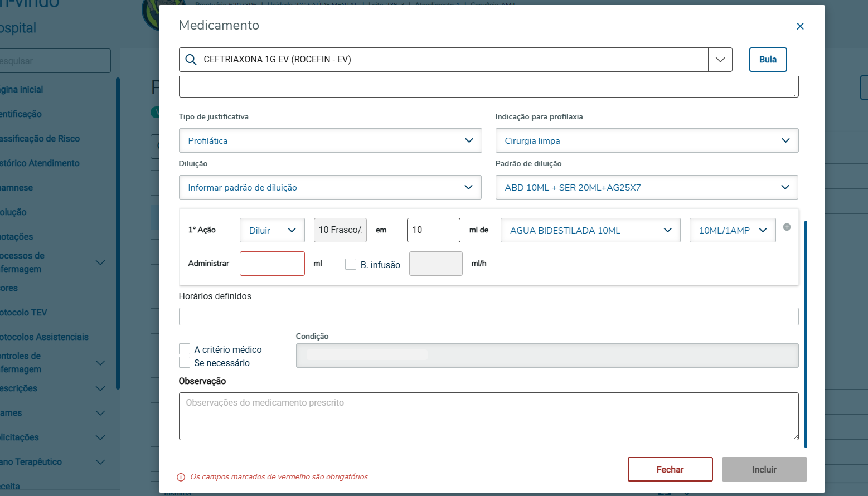Tick the Se necessário checkbox
This screenshot has height=496, width=868.
185,363
